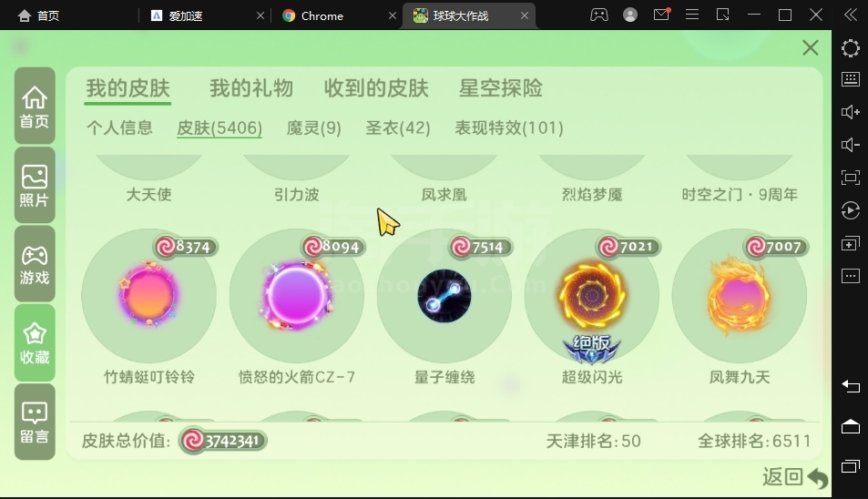The image size is (868, 499).
Task: Click the gamepad icon in title bar
Action: [599, 15]
